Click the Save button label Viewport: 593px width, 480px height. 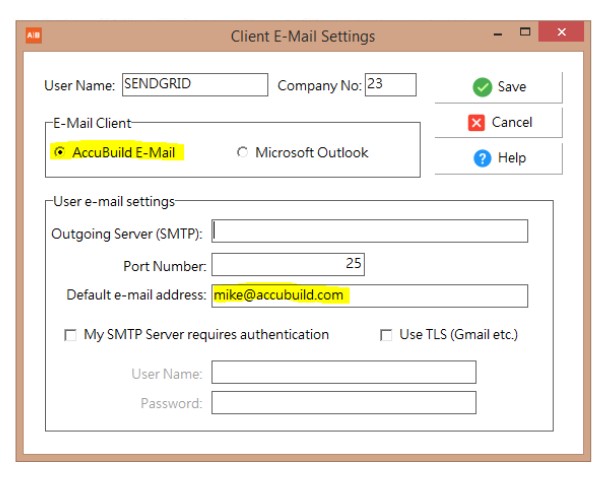click(x=512, y=87)
